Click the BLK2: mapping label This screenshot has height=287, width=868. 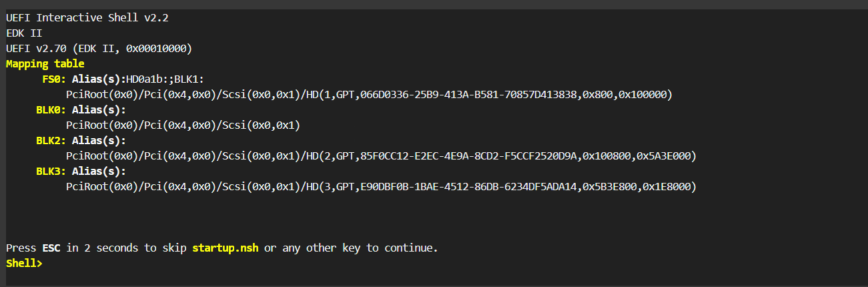51,141
